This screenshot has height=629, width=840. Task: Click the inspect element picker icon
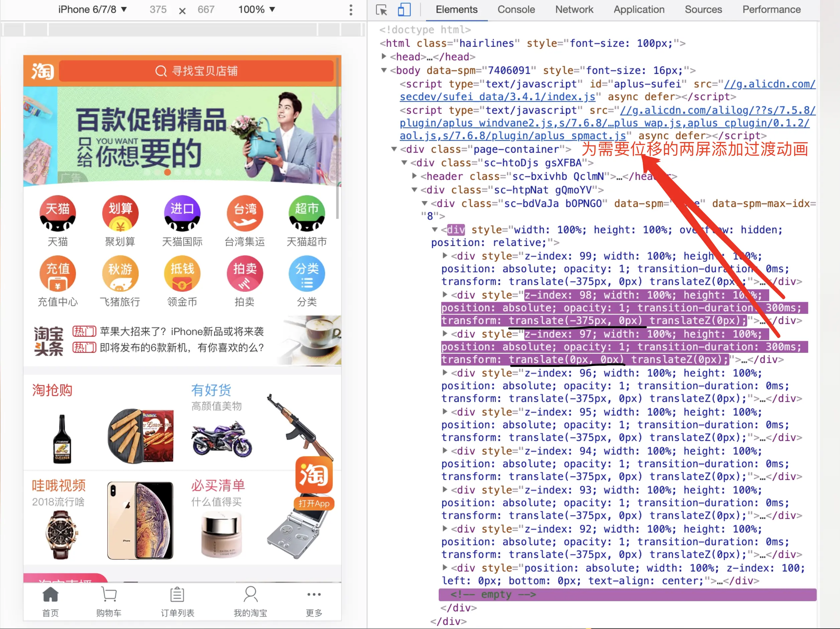pyautogui.click(x=381, y=10)
